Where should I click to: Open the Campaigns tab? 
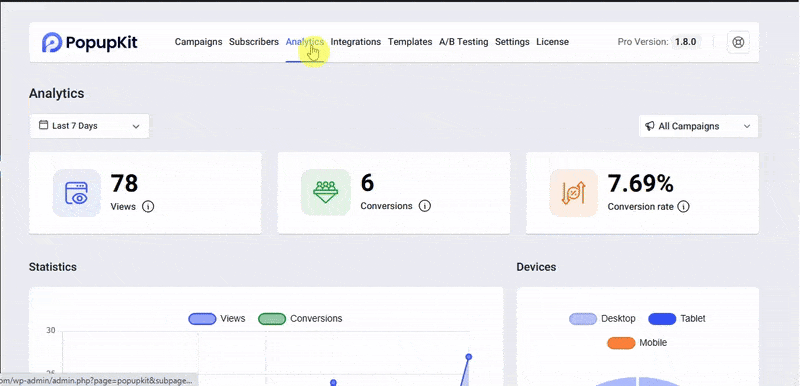(198, 42)
